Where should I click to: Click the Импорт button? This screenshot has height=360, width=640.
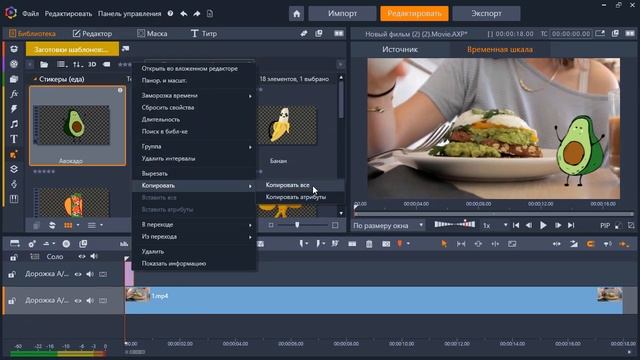[342, 13]
